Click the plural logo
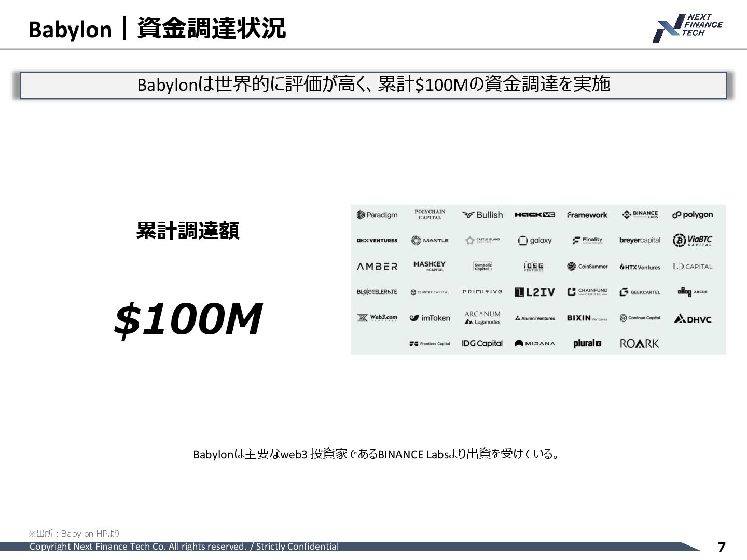The image size is (747, 560). (x=587, y=343)
